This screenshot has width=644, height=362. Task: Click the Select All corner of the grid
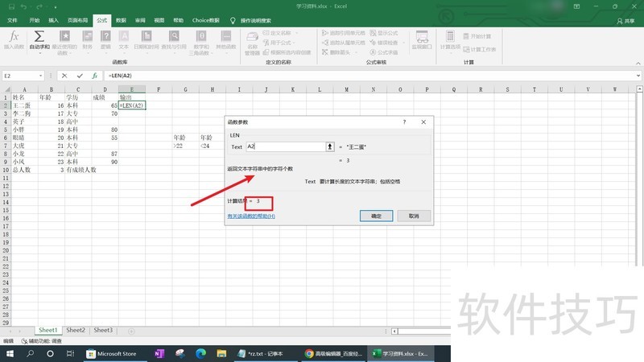pyautogui.click(x=6, y=89)
